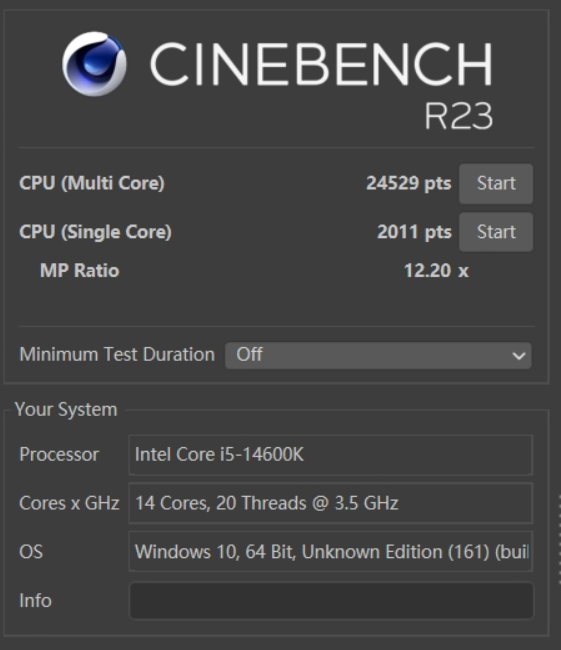Start the CPU Single Core test
The image size is (561, 650).
[496, 232]
